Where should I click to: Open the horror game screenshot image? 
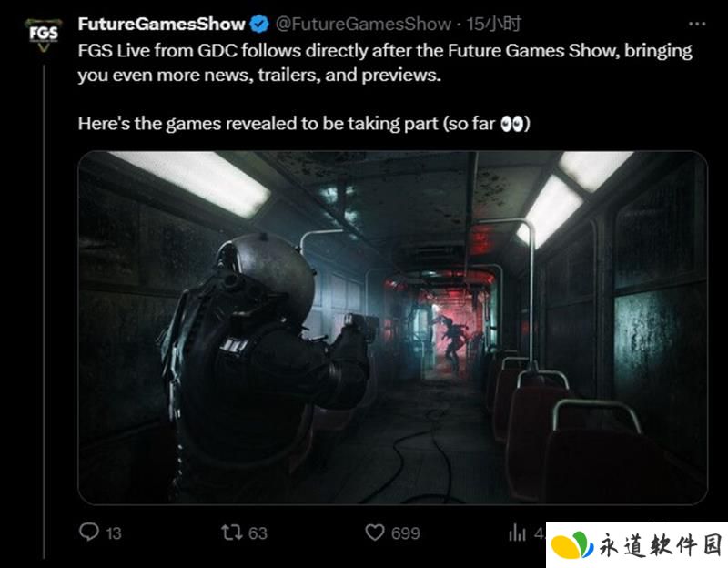393,328
